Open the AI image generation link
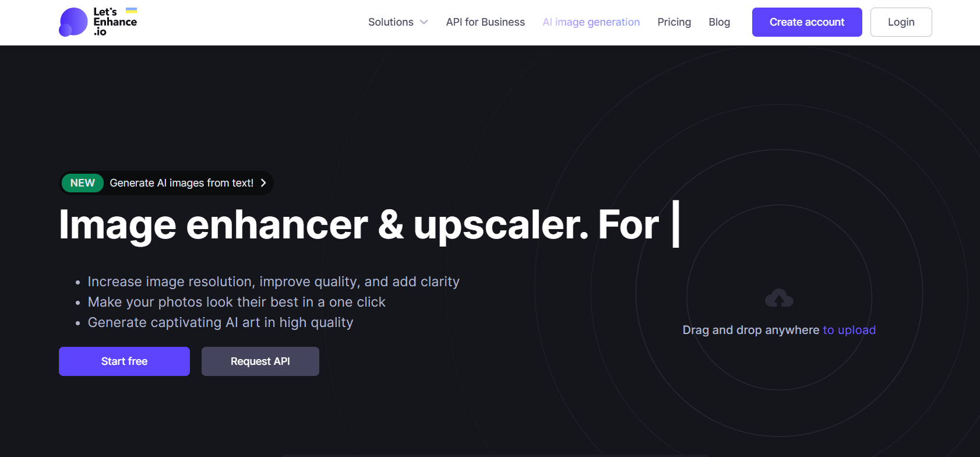The height and width of the screenshot is (457, 980). tap(591, 22)
